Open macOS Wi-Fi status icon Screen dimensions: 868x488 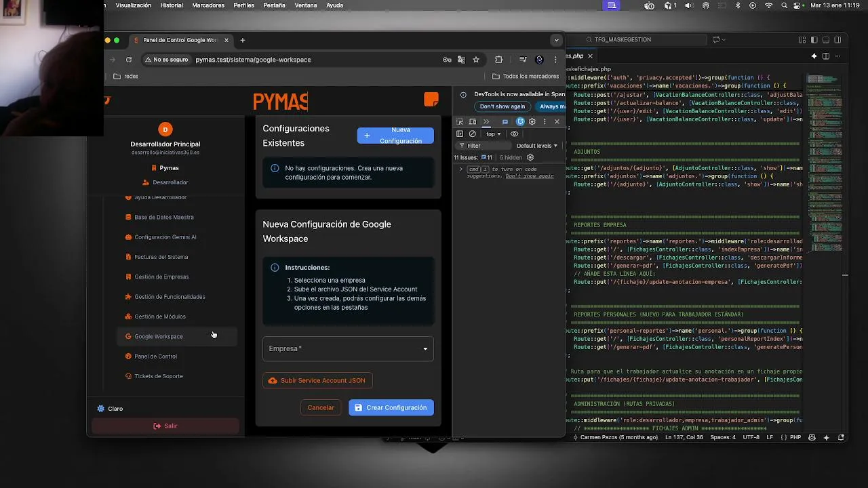click(768, 5)
